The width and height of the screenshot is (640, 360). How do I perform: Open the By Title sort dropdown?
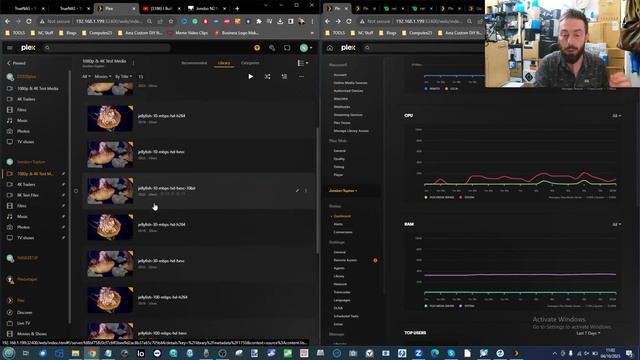click(x=123, y=76)
